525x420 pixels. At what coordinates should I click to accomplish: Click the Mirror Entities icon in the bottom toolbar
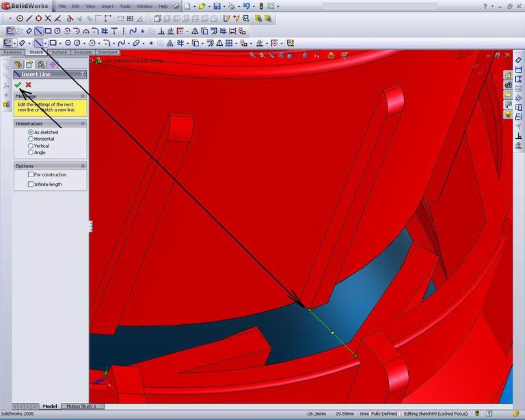(x=219, y=43)
